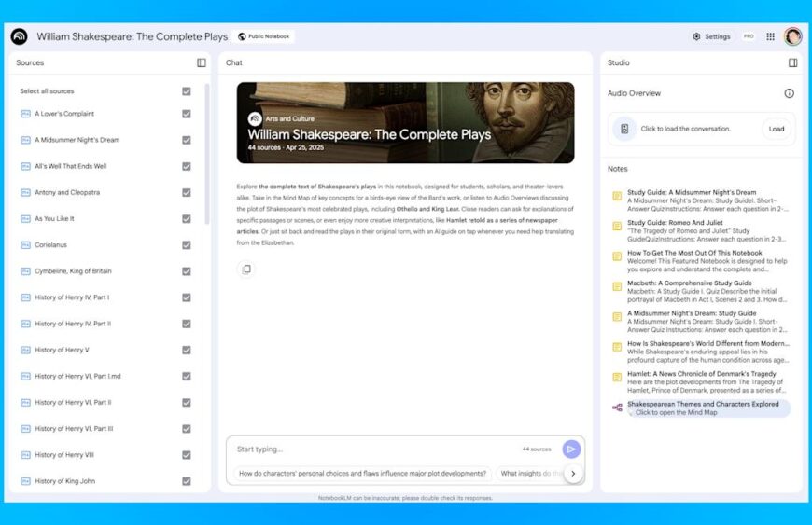Click the PRO badge in header
Viewport: 812px width, 525px height.
[749, 36]
